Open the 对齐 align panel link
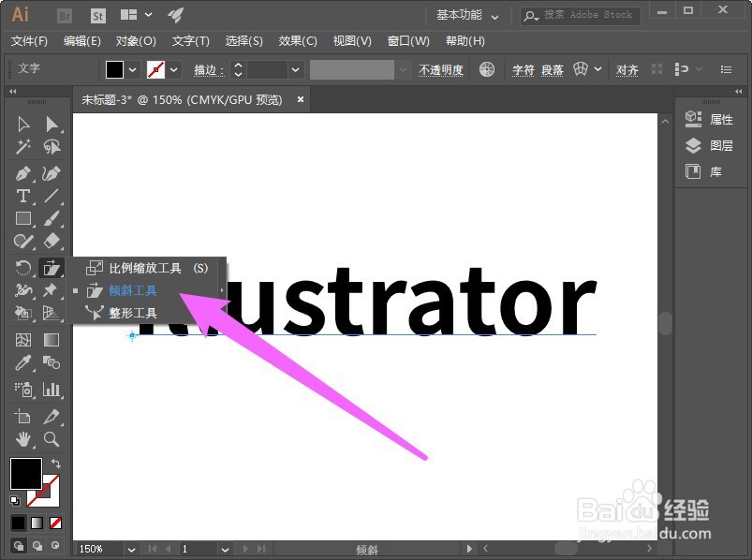 click(627, 70)
